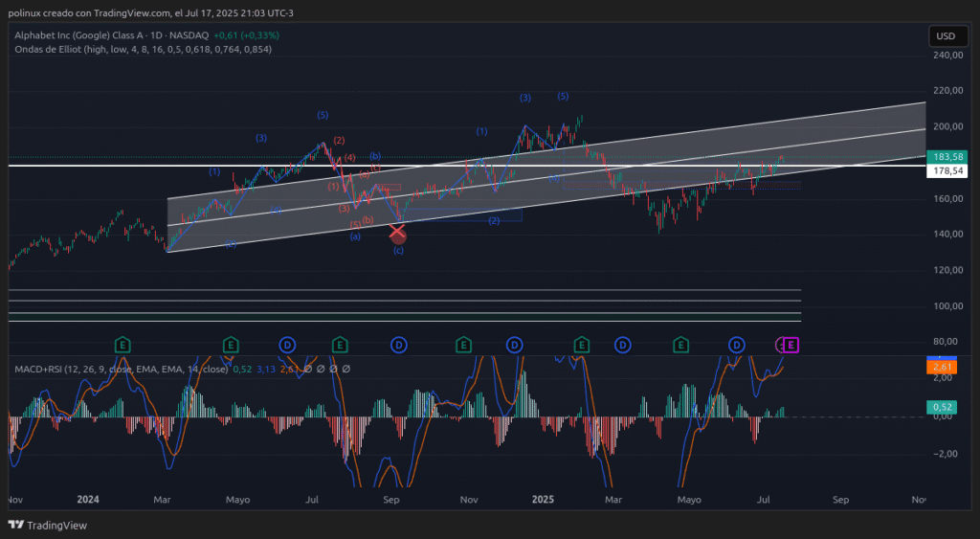Click the dividend D marker near December 2024
Screen dimensions: 980x539
pos(514,344)
